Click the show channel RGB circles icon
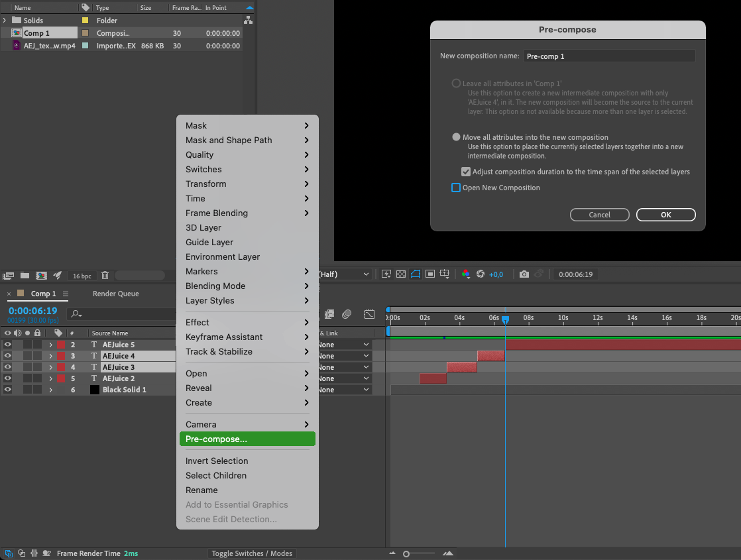Image resolution: width=741 pixels, height=560 pixels. click(x=466, y=274)
